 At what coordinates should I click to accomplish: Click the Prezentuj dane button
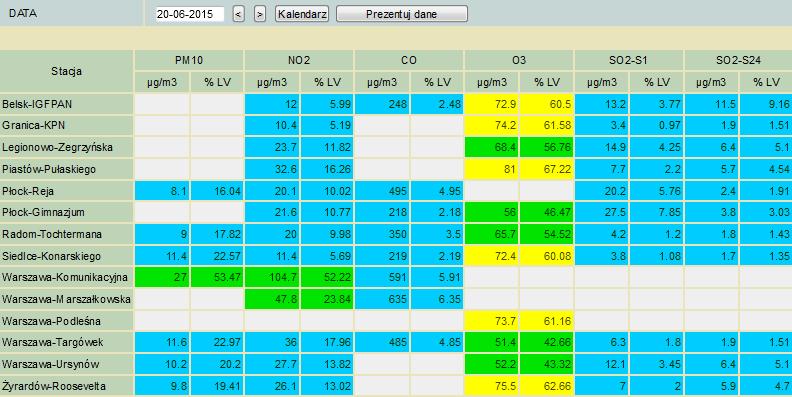(x=402, y=14)
